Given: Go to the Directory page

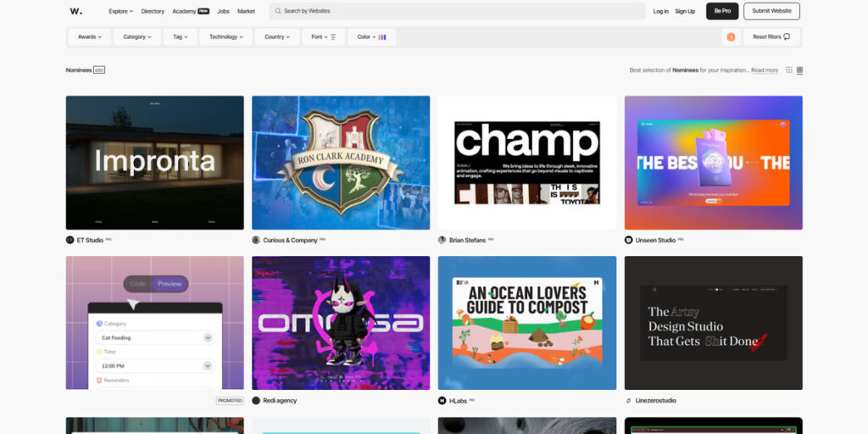Looking at the screenshot, I should click(153, 11).
